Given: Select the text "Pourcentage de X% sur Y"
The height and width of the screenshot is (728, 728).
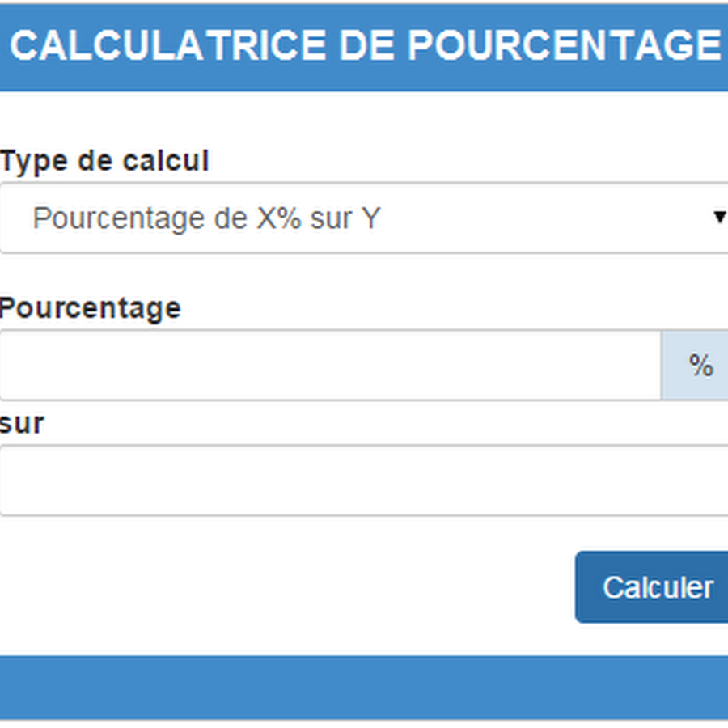Looking at the screenshot, I should click(x=206, y=218).
